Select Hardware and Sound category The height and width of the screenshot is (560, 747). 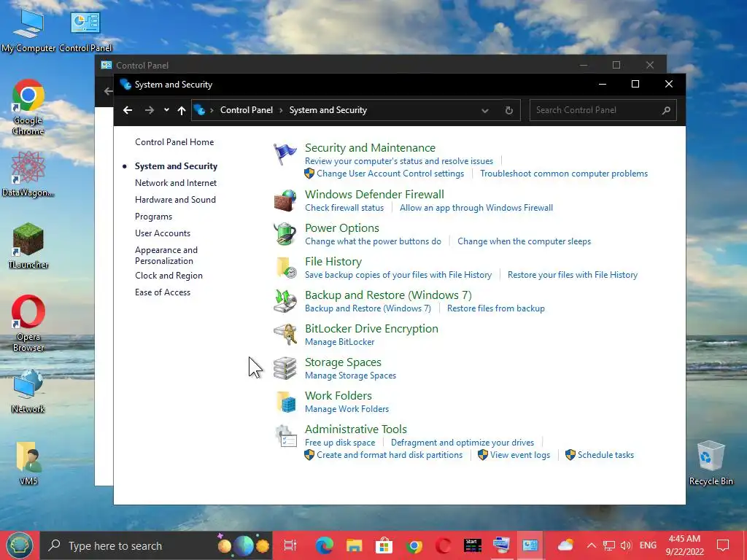(175, 200)
